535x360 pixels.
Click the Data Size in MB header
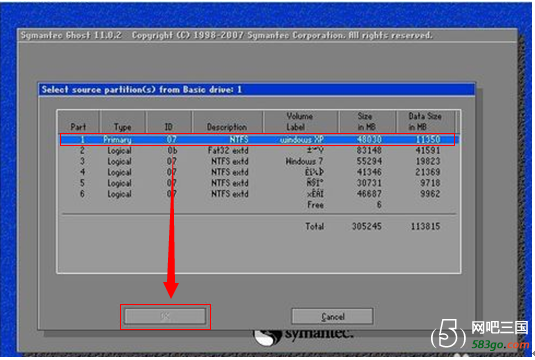click(x=425, y=121)
